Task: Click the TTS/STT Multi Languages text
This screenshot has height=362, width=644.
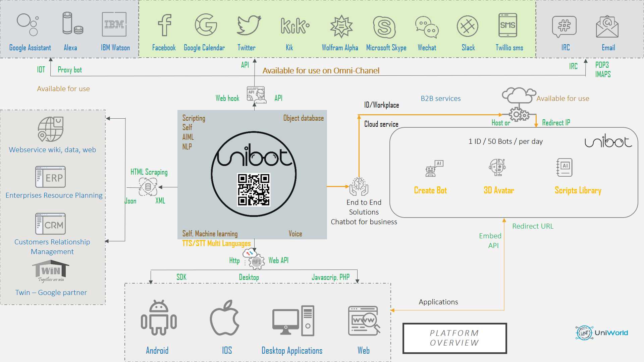Action: point(216,243)
